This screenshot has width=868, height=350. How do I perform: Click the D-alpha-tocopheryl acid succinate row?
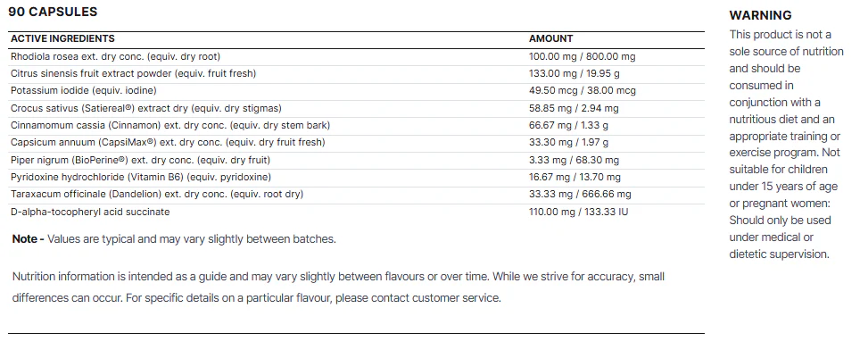(357, 212)
